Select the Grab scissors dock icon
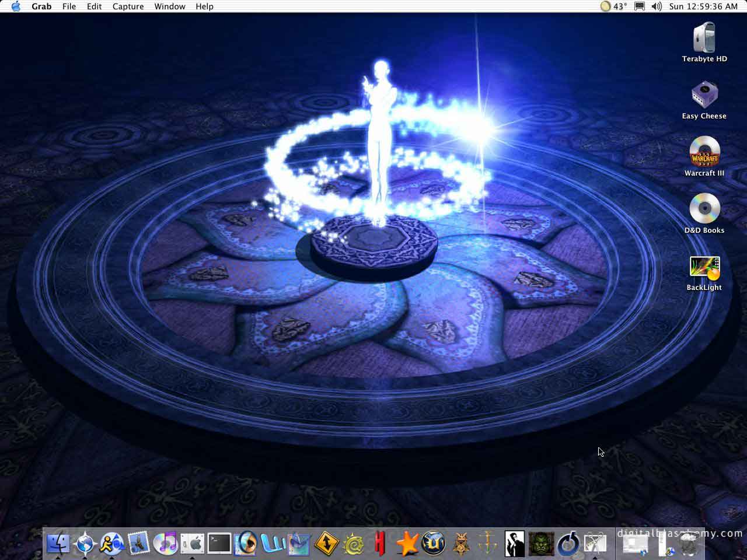The width and height of the screenshot is (747, 560). (595, 544)
